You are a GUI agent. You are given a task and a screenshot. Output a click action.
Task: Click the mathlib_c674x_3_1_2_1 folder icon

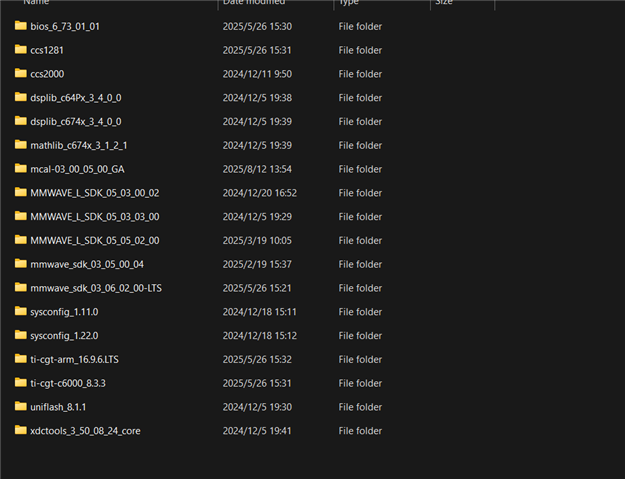tap(21, 145)
